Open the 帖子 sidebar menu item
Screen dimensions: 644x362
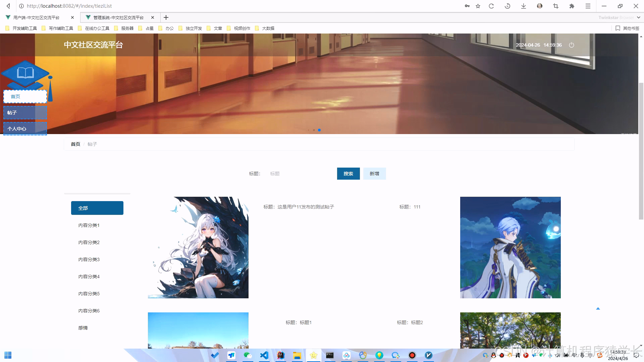[x=25, y=113]
